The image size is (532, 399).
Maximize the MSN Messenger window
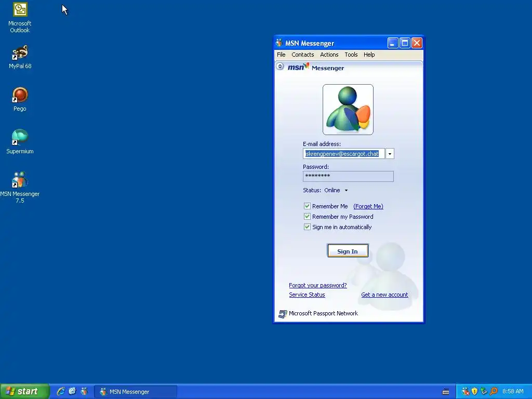pos(405,43)
